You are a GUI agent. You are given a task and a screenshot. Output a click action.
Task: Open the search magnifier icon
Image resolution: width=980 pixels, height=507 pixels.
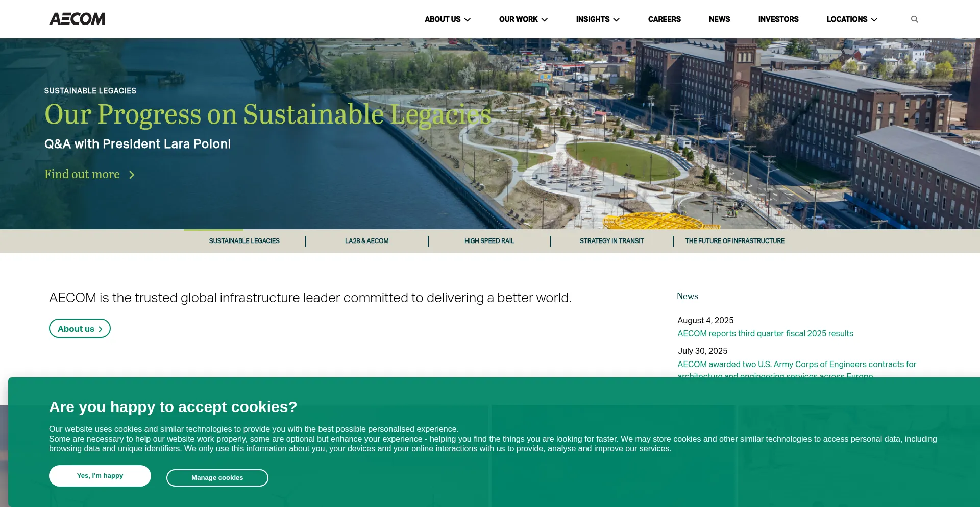tap(914, 19)
